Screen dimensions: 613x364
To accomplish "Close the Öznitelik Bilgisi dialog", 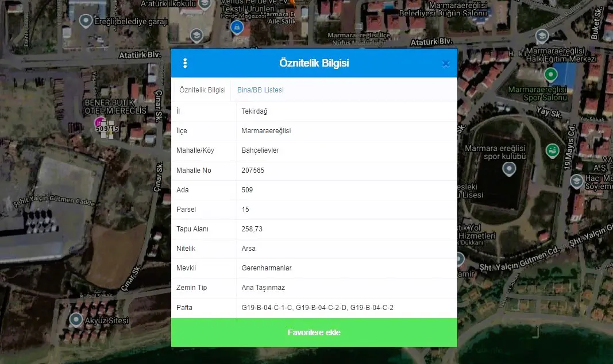I will [446, 64].
